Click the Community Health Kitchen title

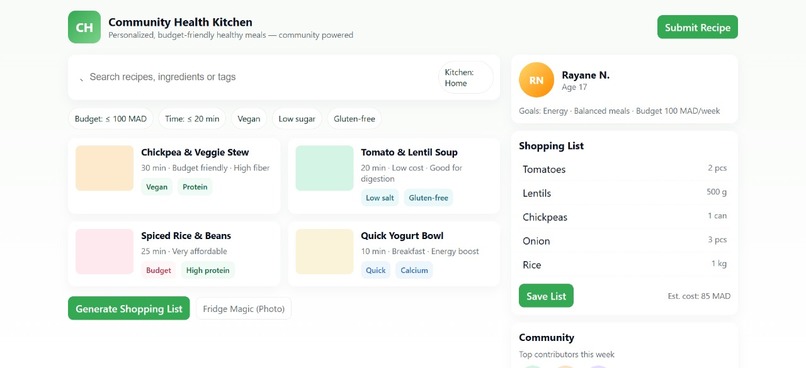(180, 23)
